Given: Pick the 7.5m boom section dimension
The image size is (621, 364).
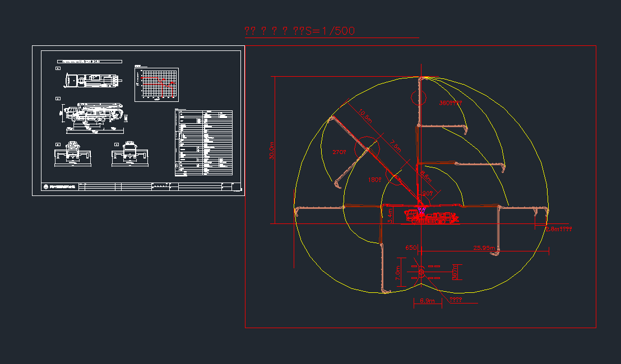Looking at the screenshot, I should (x=396, y=145).
